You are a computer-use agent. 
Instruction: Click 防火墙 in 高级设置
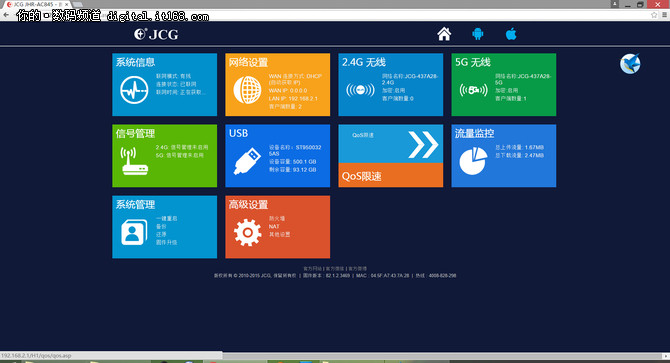[x=277, y=218]
